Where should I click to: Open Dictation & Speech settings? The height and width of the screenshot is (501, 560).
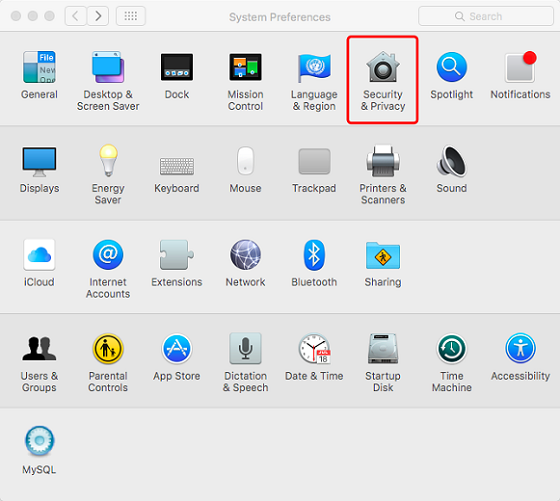tap(245, 362)
